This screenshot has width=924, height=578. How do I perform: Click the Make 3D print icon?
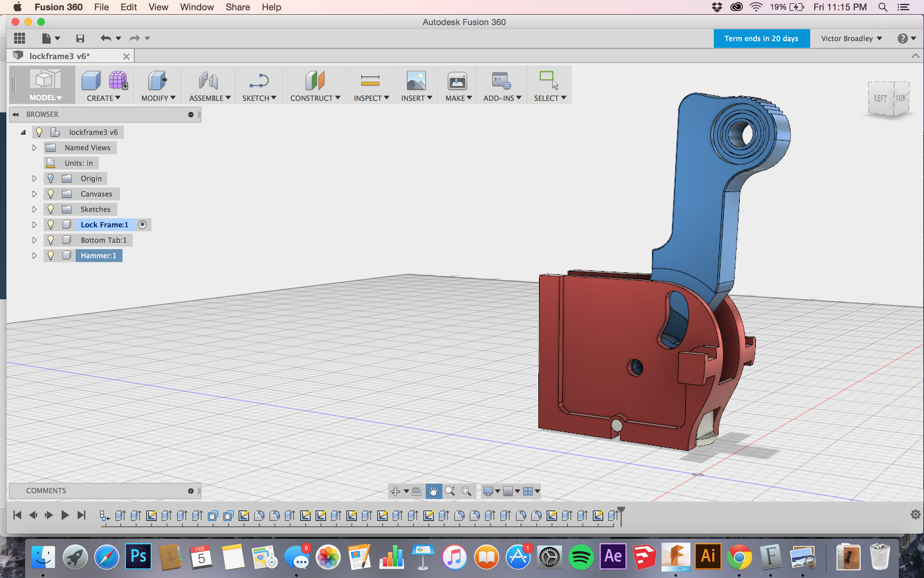(x=457, y=81)
